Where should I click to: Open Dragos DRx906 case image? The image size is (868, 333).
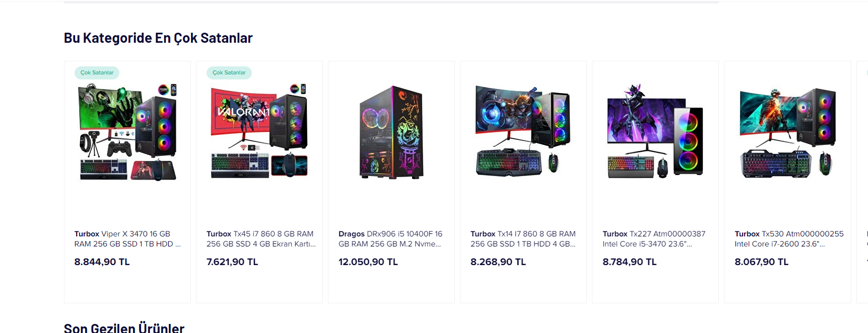point(391,132)
